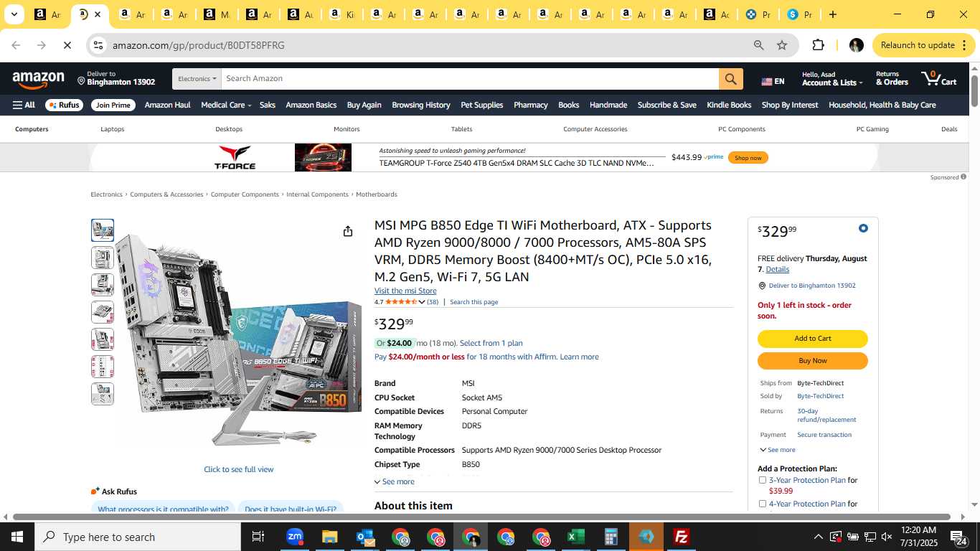980x551 pixels.
Task: View site information icon in address bar
Action: [98, 45]
